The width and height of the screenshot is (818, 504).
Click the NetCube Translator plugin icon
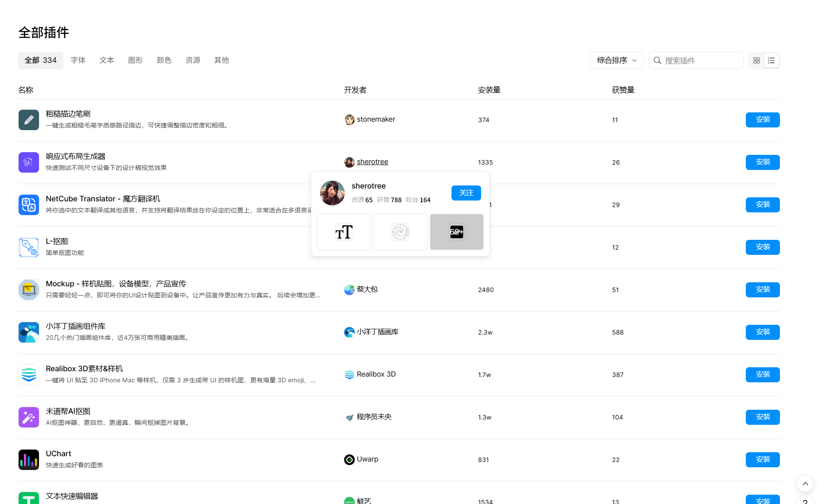tap(29, 205)
